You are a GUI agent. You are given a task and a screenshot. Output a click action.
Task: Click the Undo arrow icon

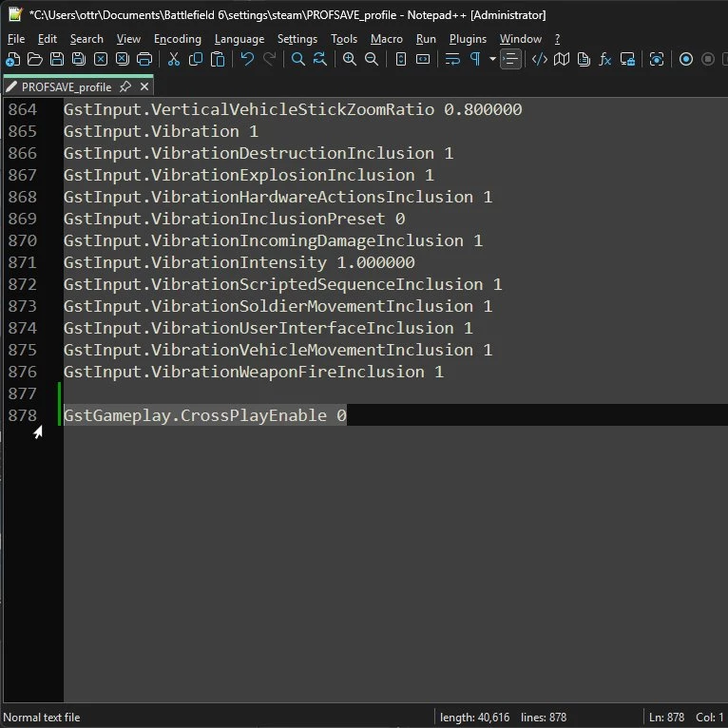point(247,59)
